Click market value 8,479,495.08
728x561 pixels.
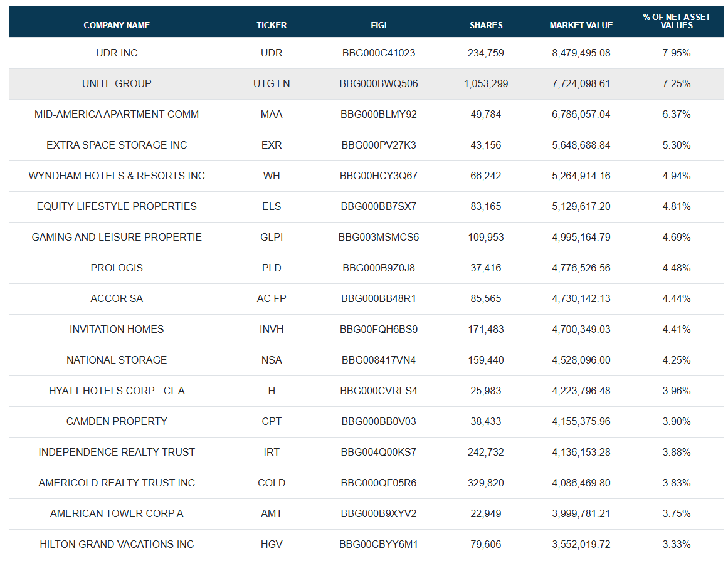pyautogui.click(x=581, y=53)
